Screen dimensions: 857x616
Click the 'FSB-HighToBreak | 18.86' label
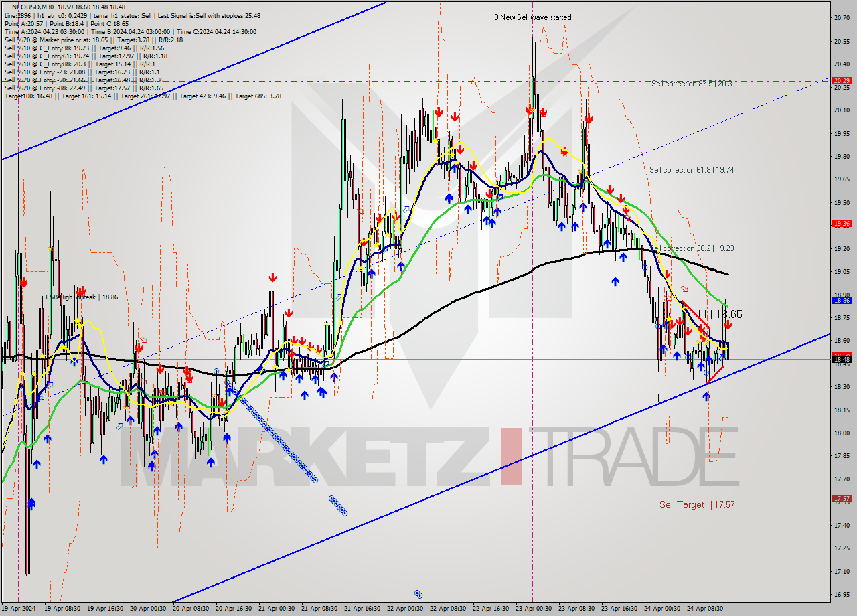pyautogui.click(x=82, y=297)
